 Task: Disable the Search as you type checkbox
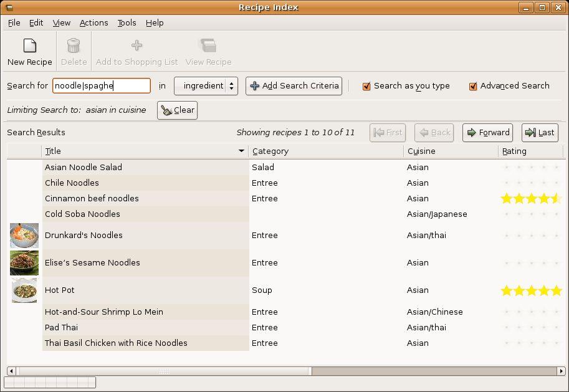[x=366, y=86]
